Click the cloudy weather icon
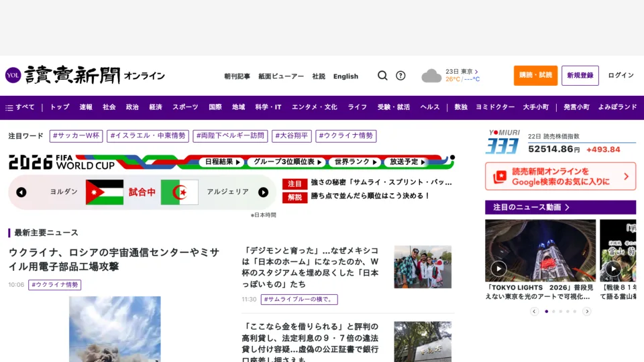The image size is (644, 362). tap(431, 76)
